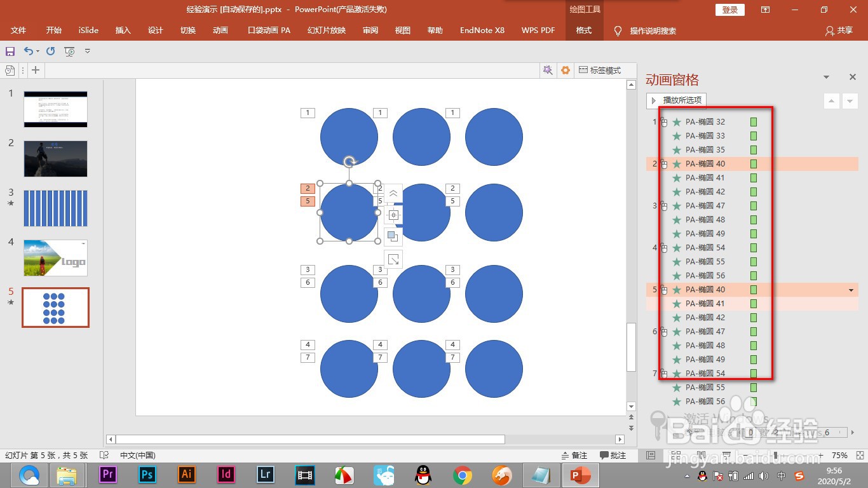Open the 格式 drawing tools tab
Screen dimensions: 868x488
tap(584, 30)
